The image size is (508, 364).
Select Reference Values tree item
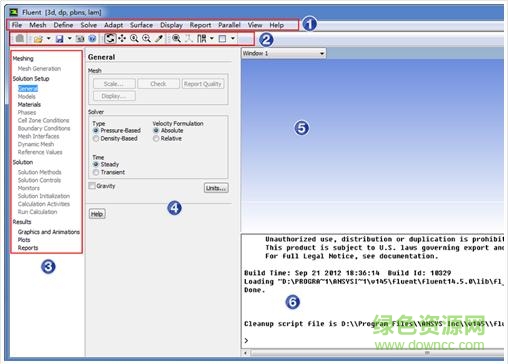[x=40, y=152]
